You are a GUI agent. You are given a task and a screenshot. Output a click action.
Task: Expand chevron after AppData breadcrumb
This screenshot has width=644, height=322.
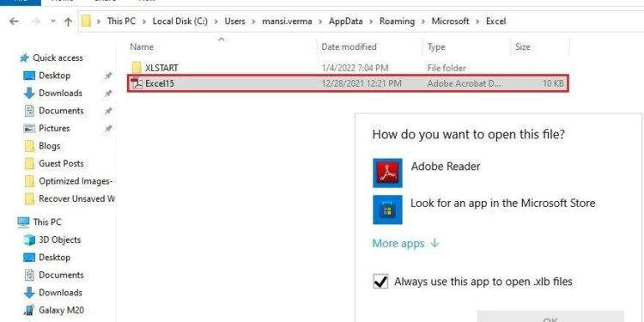tap(371, 21)
